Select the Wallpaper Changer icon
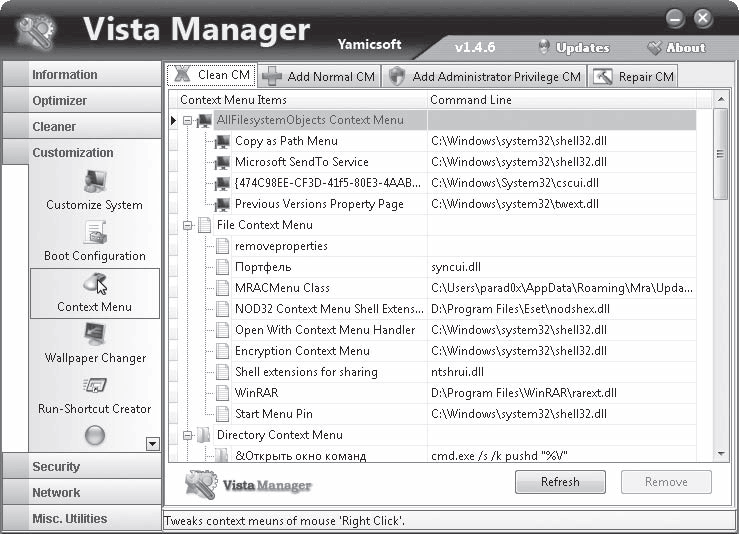 pyautogui.click(x=95, y=334)
